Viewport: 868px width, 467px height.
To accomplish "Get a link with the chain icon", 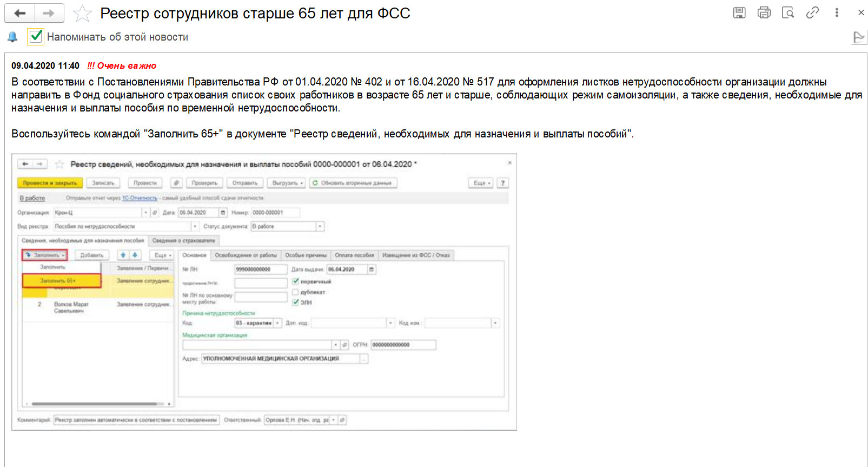I will (x=812, y=12).
